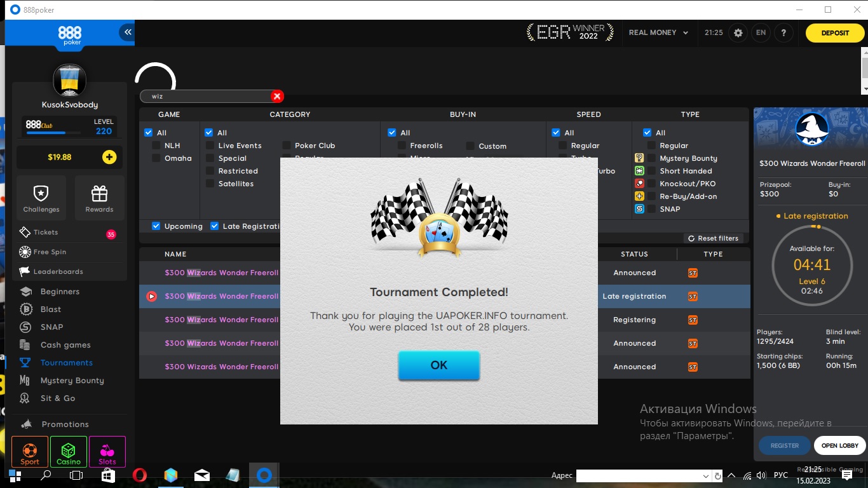
Task: Go to Cash games
Action: [x=65, y=345]
